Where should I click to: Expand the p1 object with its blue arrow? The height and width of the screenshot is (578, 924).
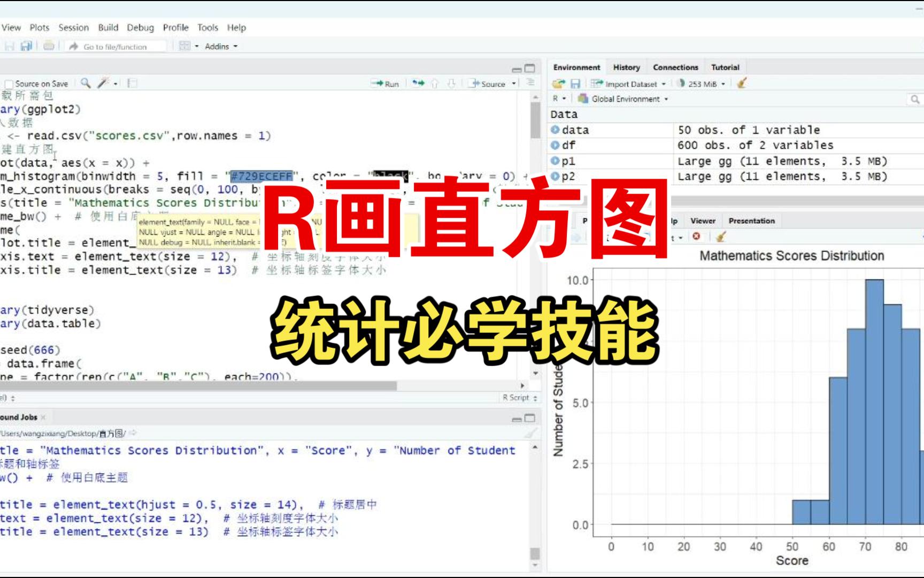tap(556, 161)
